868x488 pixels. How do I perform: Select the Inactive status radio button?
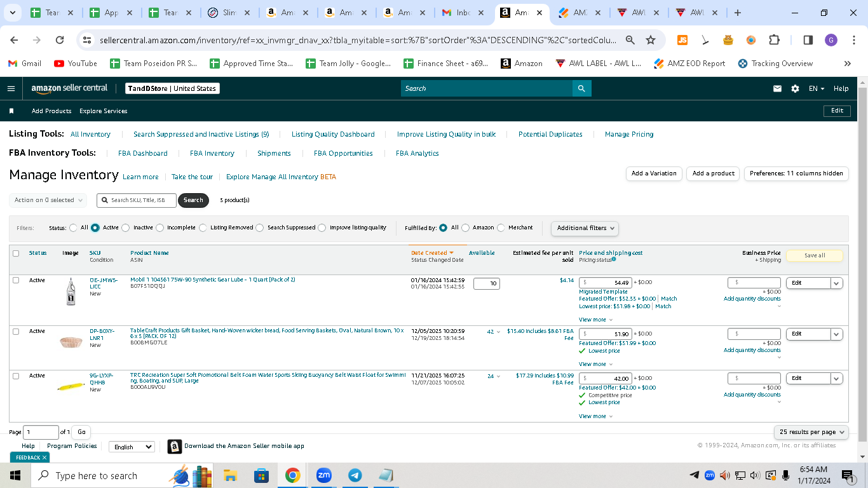(126, 227)
